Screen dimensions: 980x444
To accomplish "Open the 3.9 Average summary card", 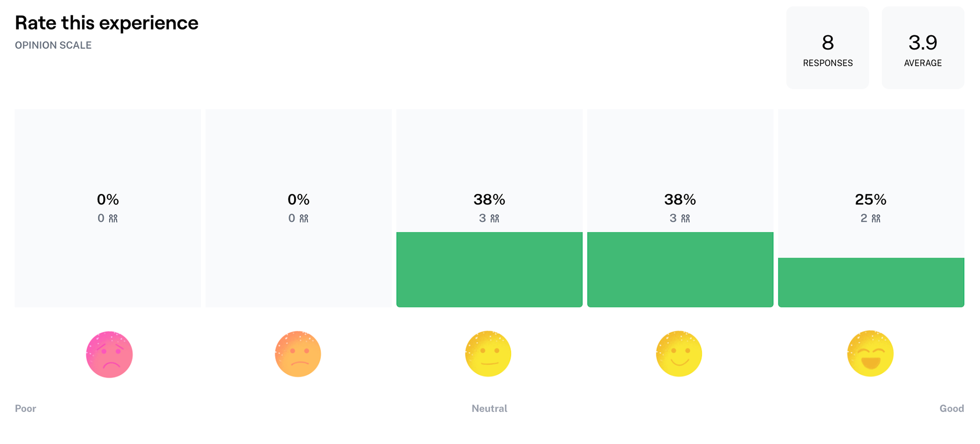I will (x=923, y=48).
